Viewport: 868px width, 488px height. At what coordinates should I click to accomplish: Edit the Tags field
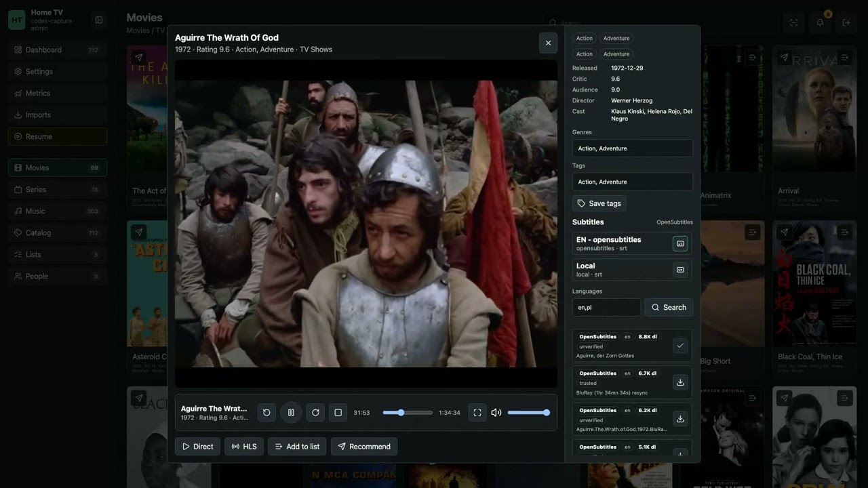(633, 182)
